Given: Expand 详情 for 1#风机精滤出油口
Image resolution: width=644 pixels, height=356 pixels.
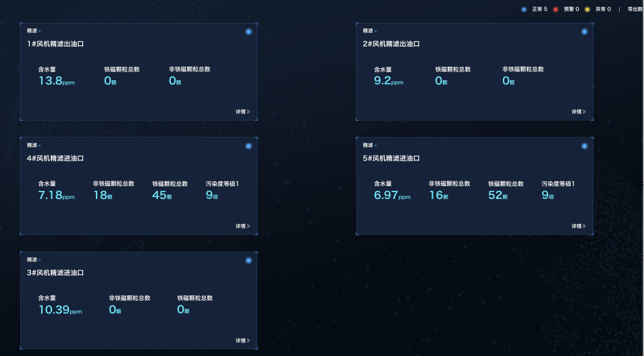Looking at the screenshot, I should pyautogui.click(x=242, y=112).
